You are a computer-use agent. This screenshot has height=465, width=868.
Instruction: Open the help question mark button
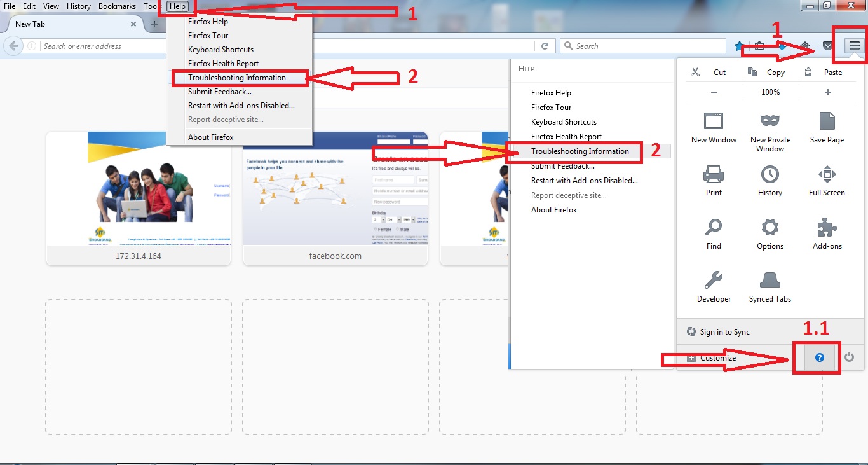pos(820,358)
